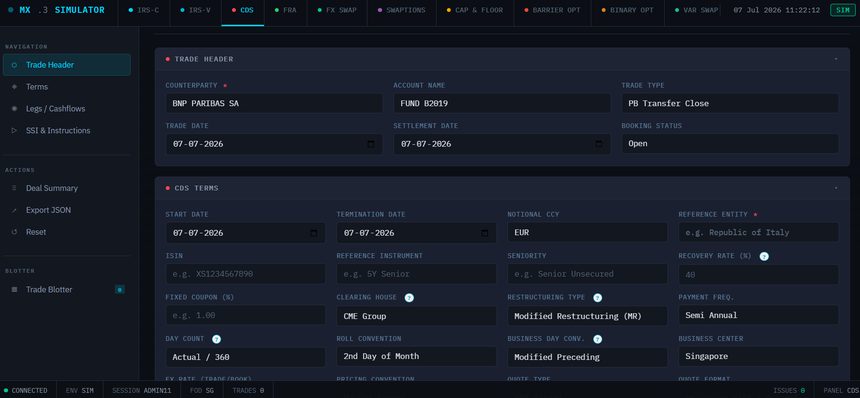Open Termination Date calendar picker

tap(484, 233)
